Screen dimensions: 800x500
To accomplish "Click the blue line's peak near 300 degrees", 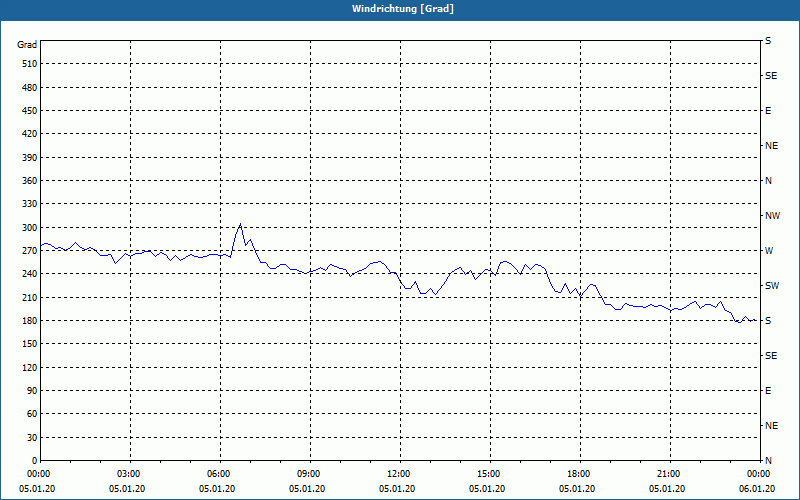I will [x=240, y=223].
